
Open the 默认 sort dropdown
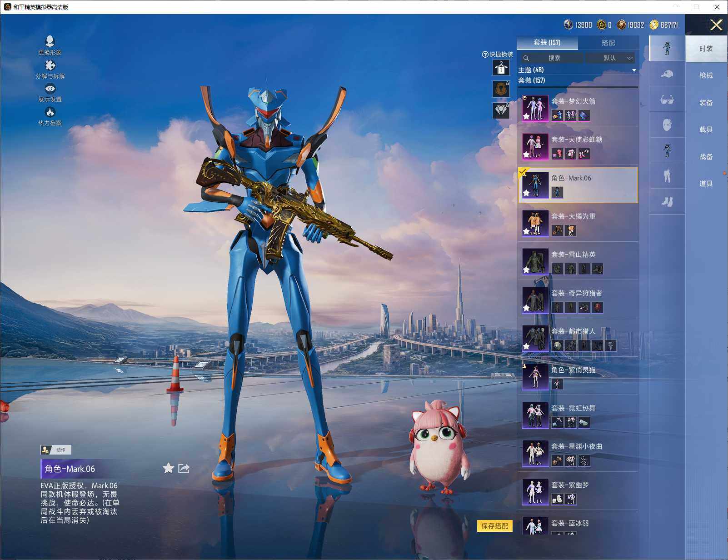(x=610, y=58)
